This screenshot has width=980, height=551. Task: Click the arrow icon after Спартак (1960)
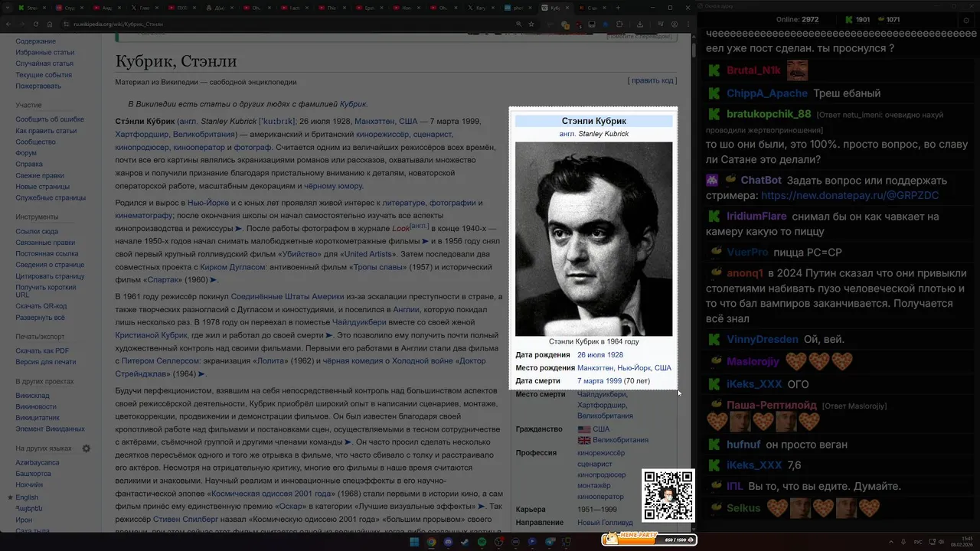tap(214, 280)
